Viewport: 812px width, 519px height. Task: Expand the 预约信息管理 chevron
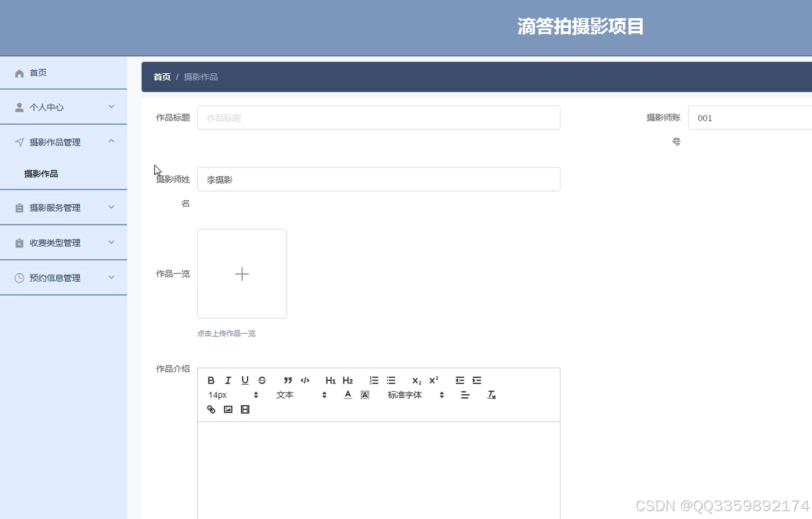coord(111,277)
